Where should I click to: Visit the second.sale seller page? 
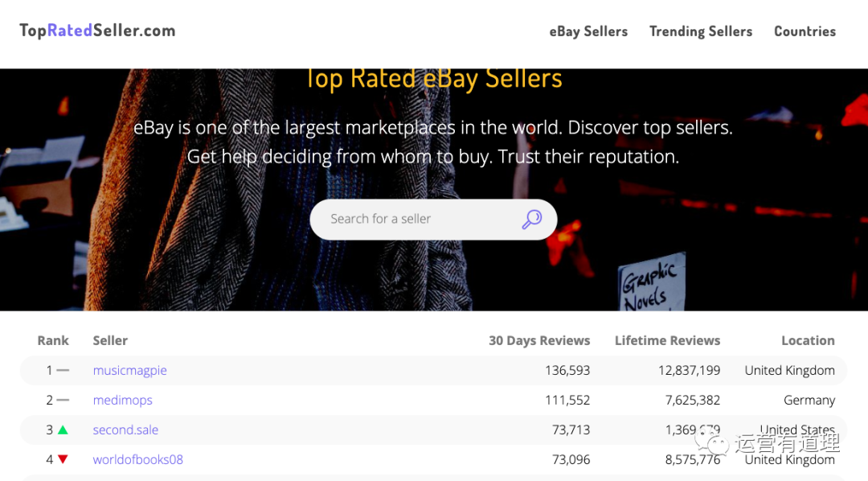(x=125, y=430)
